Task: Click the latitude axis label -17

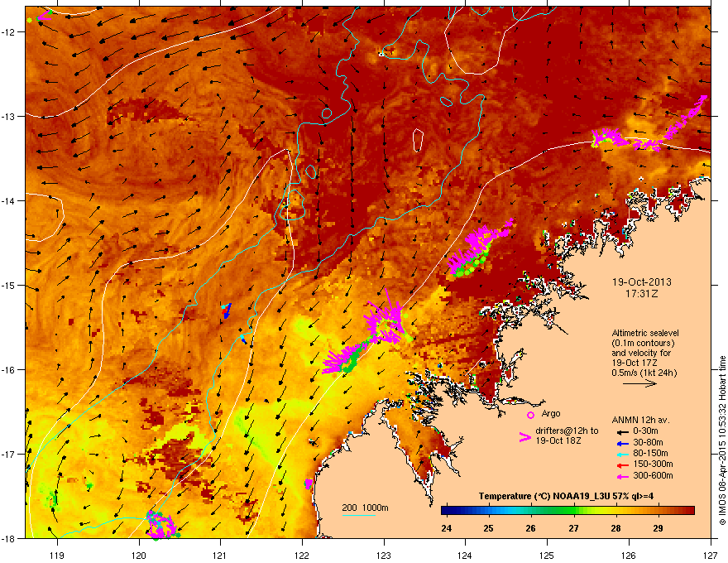Action: coord(9,455)
